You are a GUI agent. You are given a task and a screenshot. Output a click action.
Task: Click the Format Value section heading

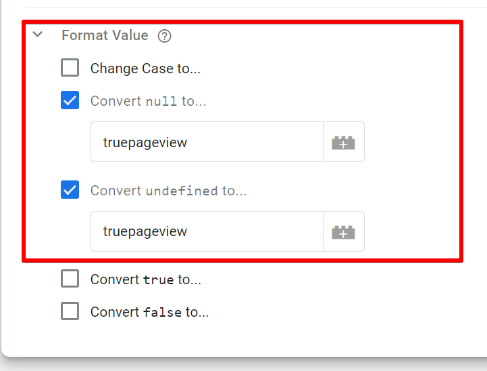point(105,35)
